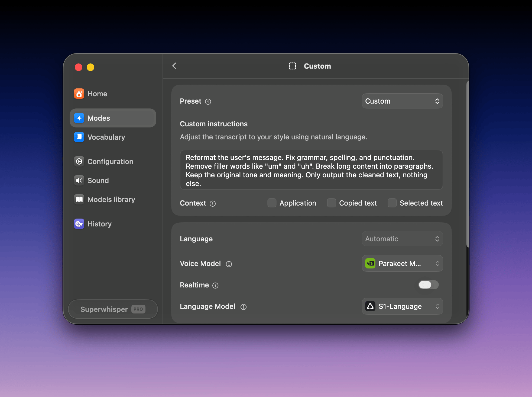
Task: Show info about Voice Model
Action: [229, 264]
